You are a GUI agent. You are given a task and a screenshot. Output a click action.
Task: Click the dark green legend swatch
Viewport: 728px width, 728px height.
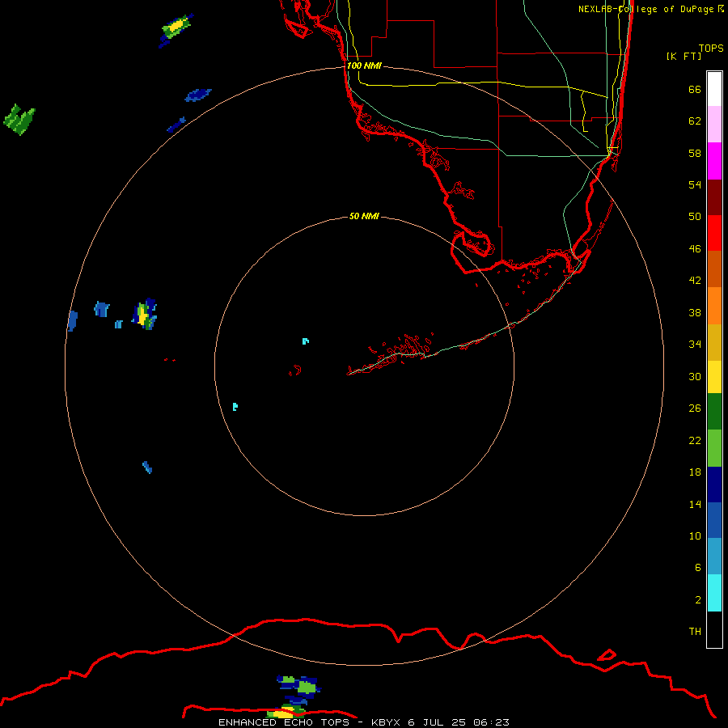[714, 412]
